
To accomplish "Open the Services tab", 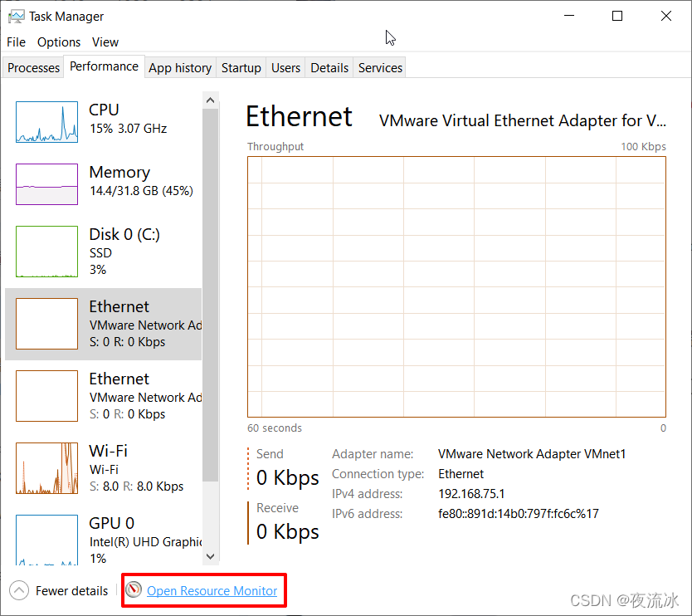I will (380, 67).
